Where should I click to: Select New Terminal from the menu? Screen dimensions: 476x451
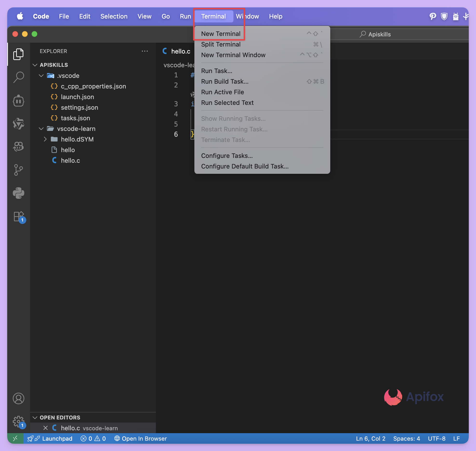pos(221,34)
